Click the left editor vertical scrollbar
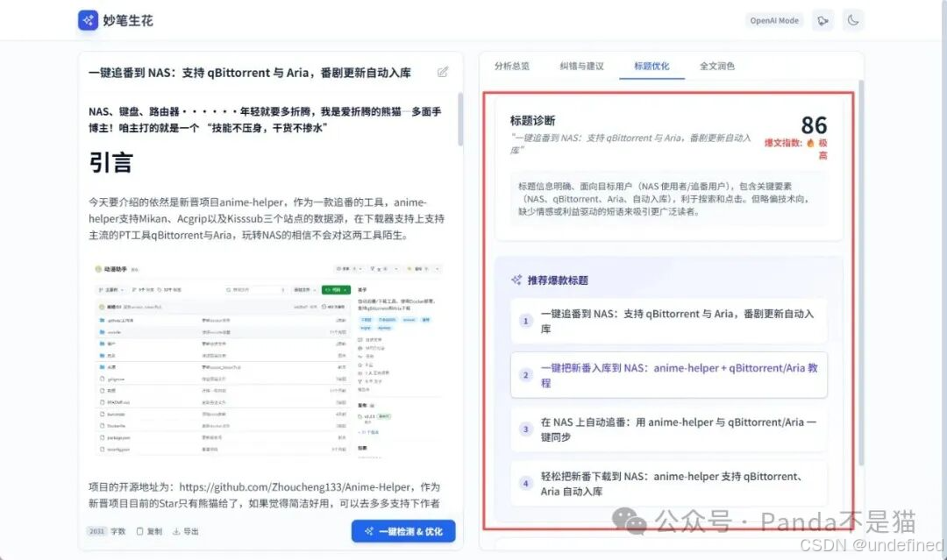Viewport: 947px width, 560px height. coord(460,119)
